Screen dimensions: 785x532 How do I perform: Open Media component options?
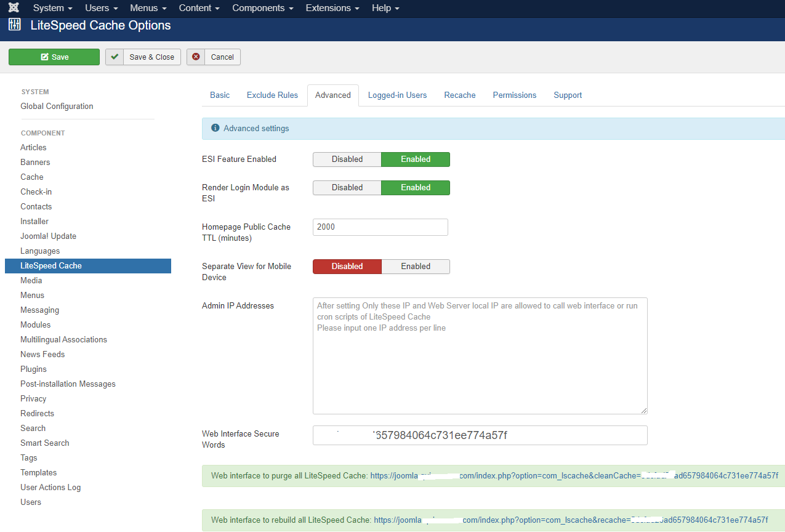(x=31, y=280)
